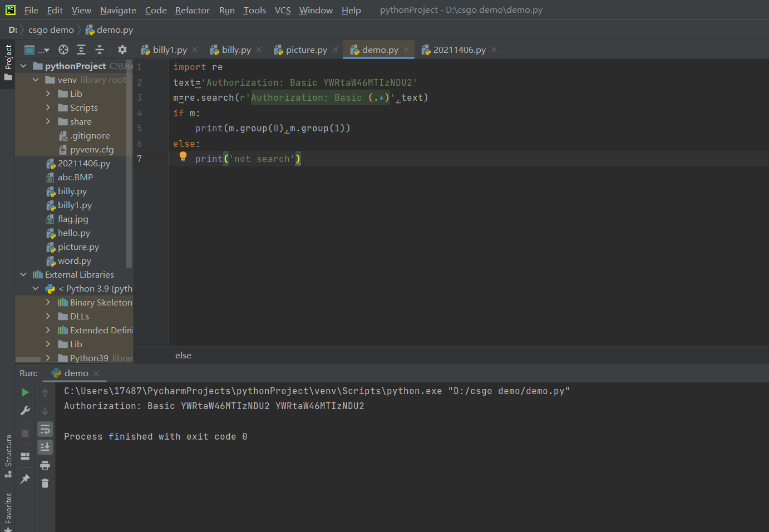Select opened file target icon in Project panel
Viewport: 769px width, 532px height.
pyautogui.click(x=63, y=50)
